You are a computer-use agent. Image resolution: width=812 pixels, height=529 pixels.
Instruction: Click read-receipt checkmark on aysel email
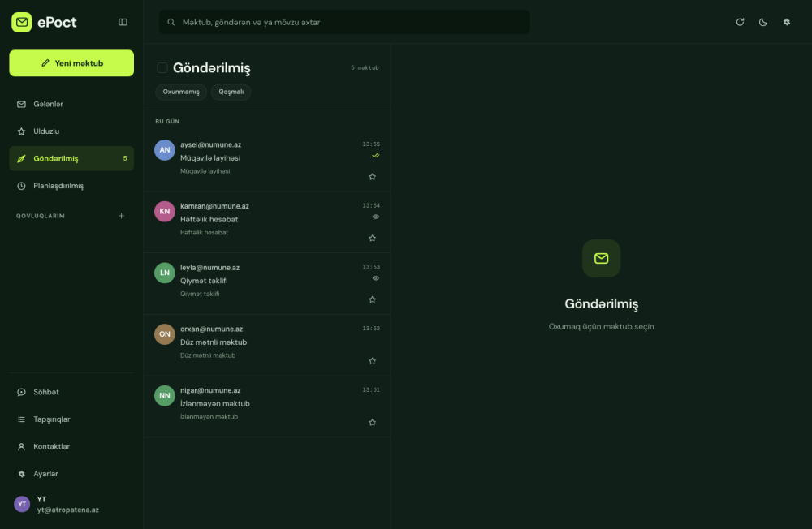(376, 155)
